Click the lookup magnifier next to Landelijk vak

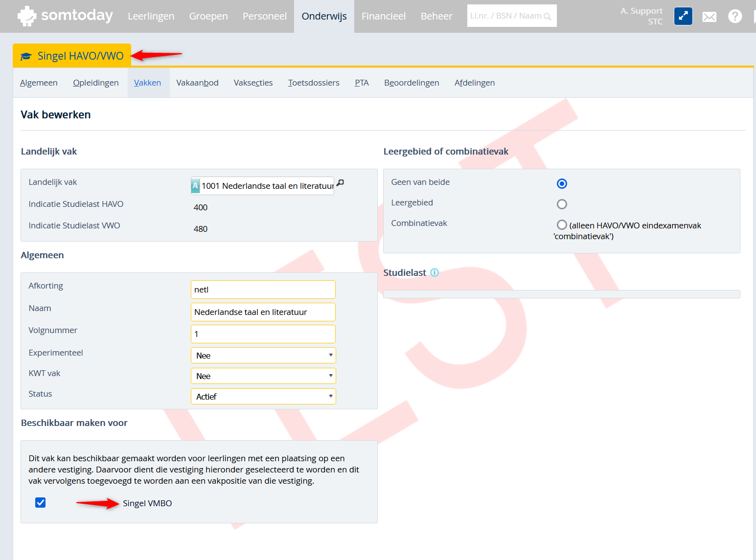pyautogui.click(x=341, y=182)
